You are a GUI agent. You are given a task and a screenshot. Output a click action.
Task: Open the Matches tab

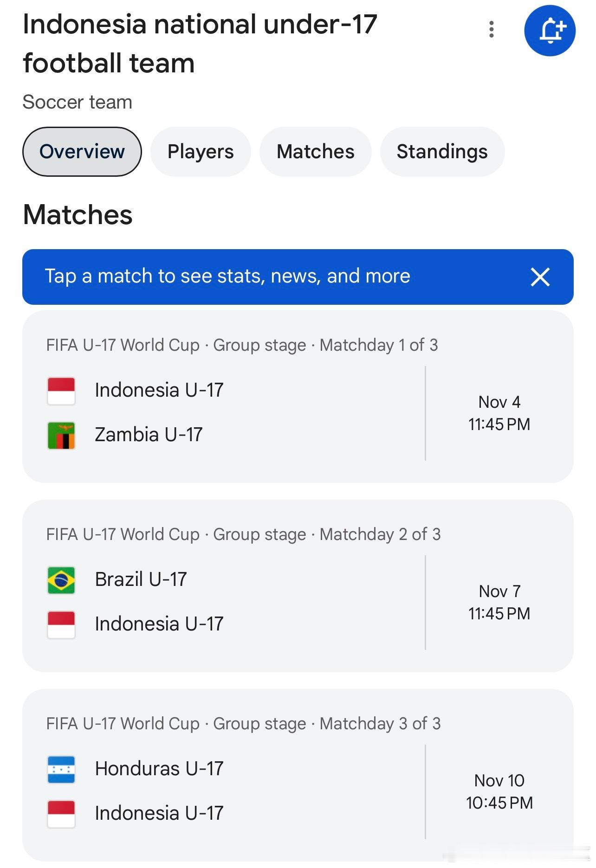[316, 152]
